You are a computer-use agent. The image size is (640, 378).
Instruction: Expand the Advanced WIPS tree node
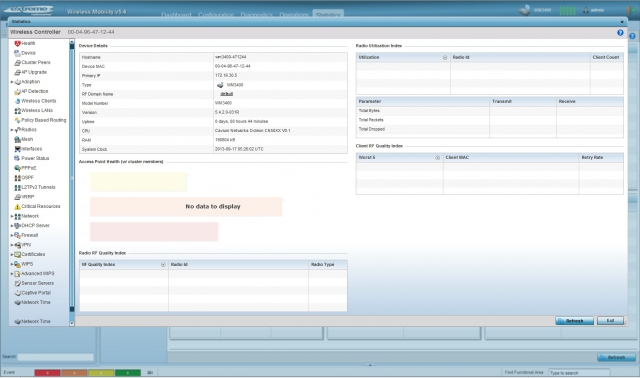coord(12,274)
